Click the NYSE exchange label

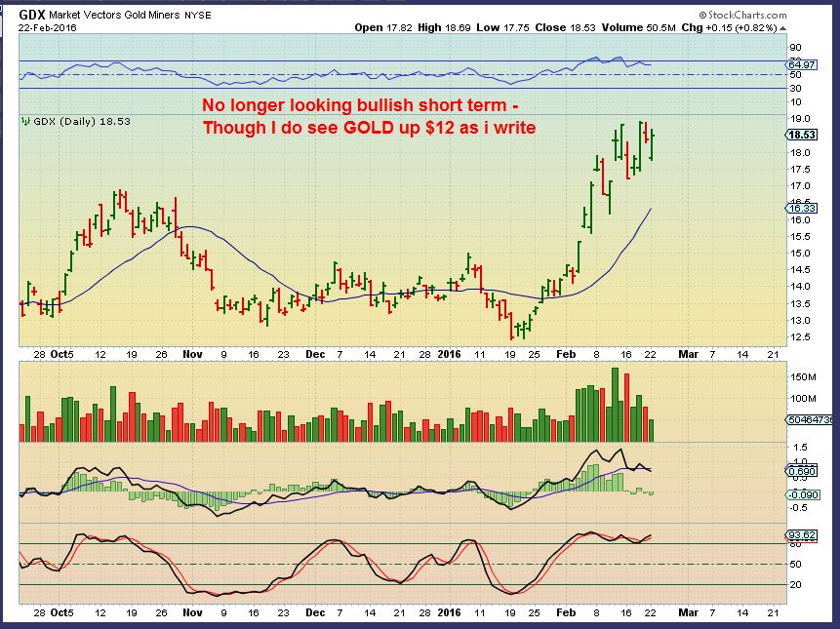(x=198, y=16)
